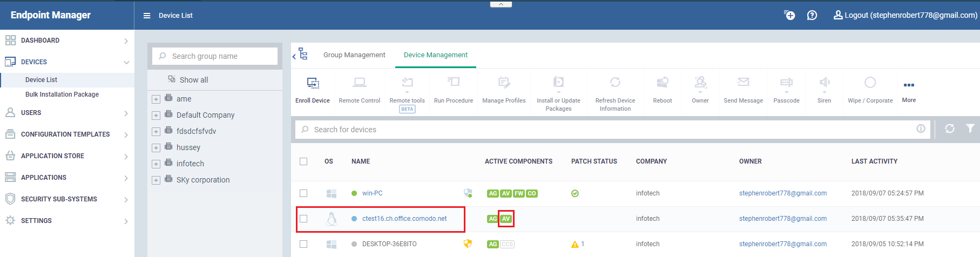Click the shield icon on win-PC row
The height and width of the screenshot is (257, 980).
click(468, 193)
